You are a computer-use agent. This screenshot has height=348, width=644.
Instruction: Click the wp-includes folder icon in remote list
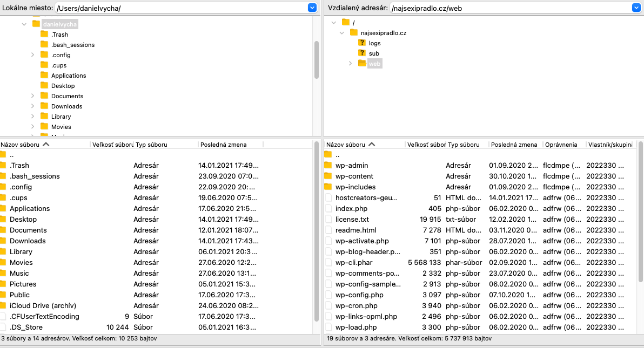pyautogui.click(x=328, y=186)
